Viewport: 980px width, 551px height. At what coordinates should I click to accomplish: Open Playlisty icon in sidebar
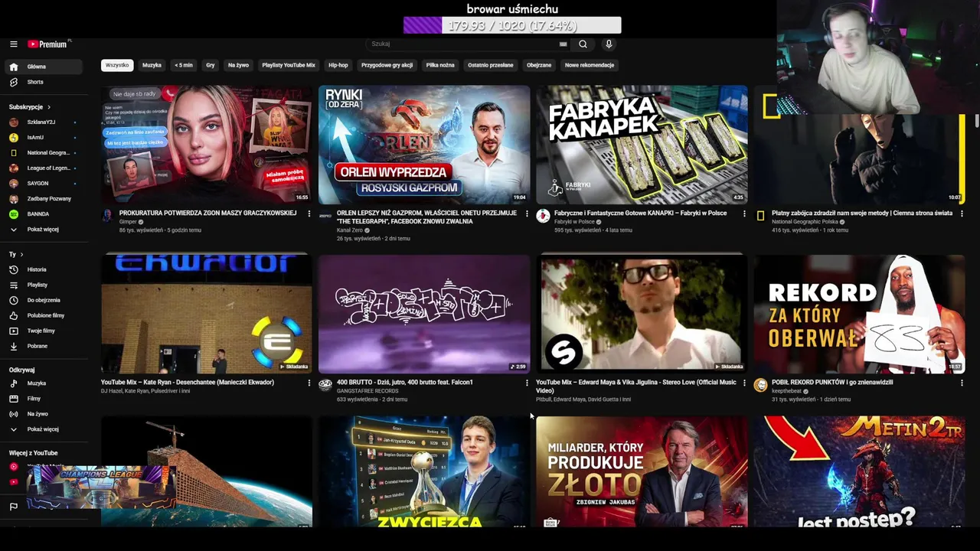point(13,285)
